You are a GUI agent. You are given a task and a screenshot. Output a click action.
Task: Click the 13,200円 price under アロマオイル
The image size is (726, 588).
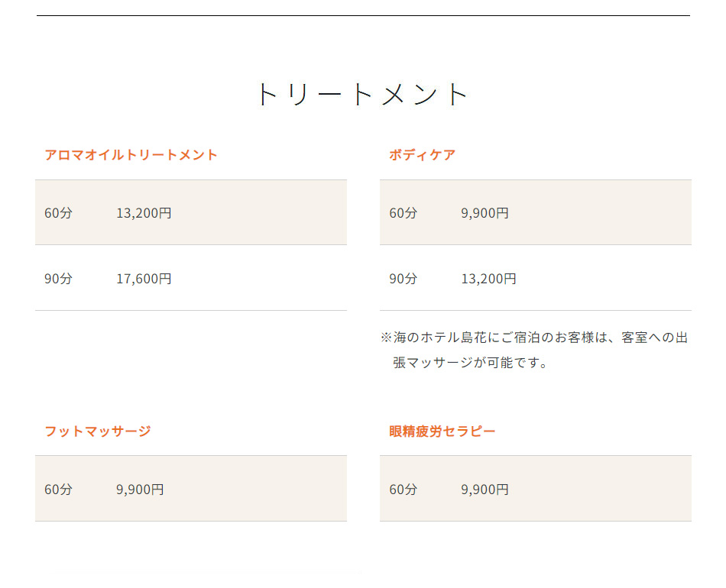click(144, 213)
